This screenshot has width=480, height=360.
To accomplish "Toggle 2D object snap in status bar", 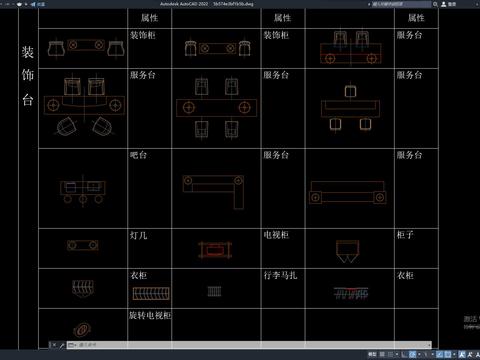I will click(448, 354).
